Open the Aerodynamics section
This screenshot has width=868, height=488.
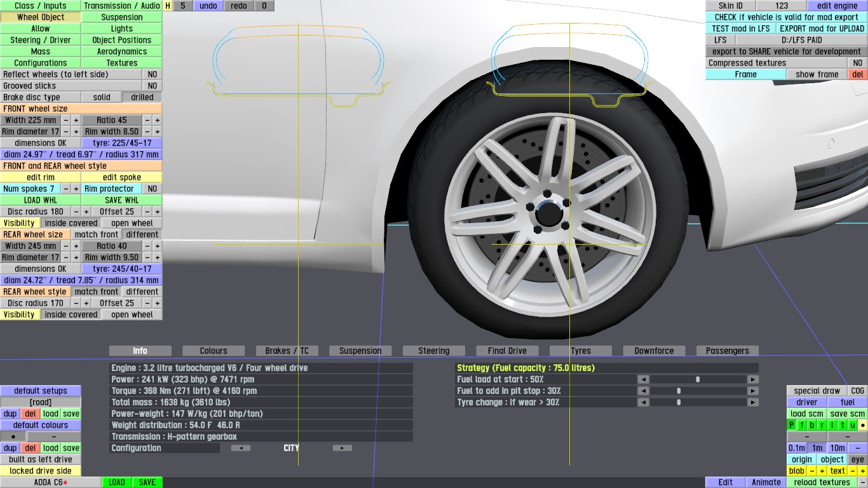tap(122, 51)
